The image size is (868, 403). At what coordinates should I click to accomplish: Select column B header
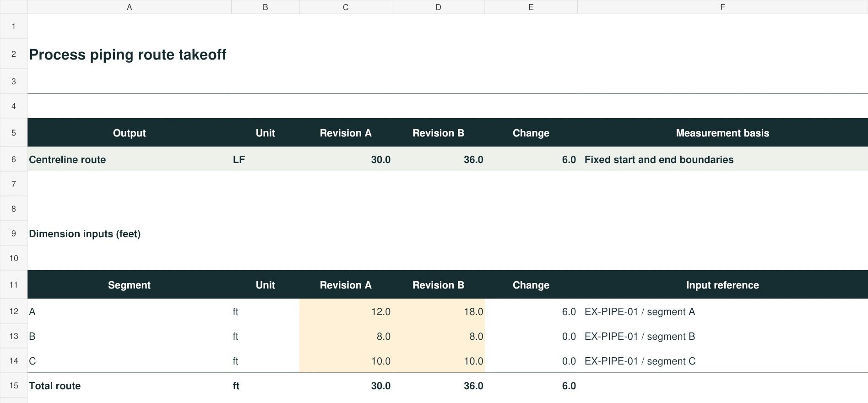point(266,7)
